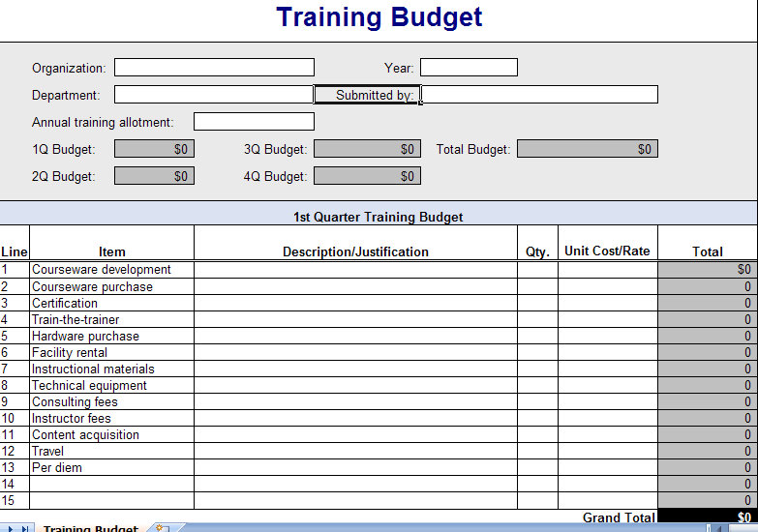
Task: Click the Description cell for Courseware development
Action: (x=356, y=270)
